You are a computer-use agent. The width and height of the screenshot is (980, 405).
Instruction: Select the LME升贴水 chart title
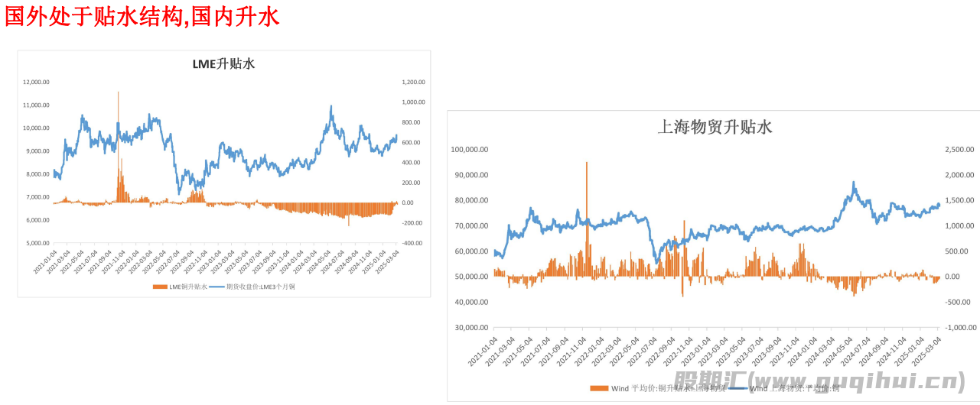(223, 64)
